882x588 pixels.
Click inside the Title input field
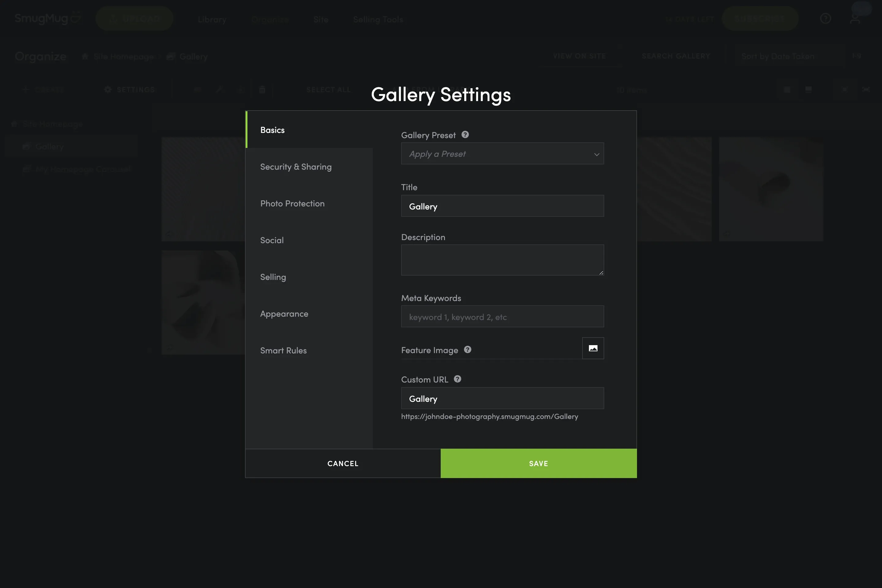point(502,206)
